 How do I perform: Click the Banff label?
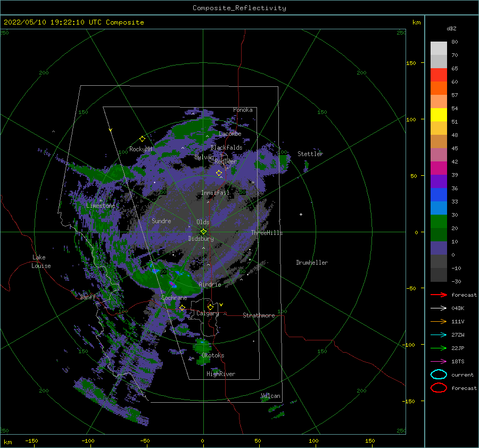coord(88,297)
